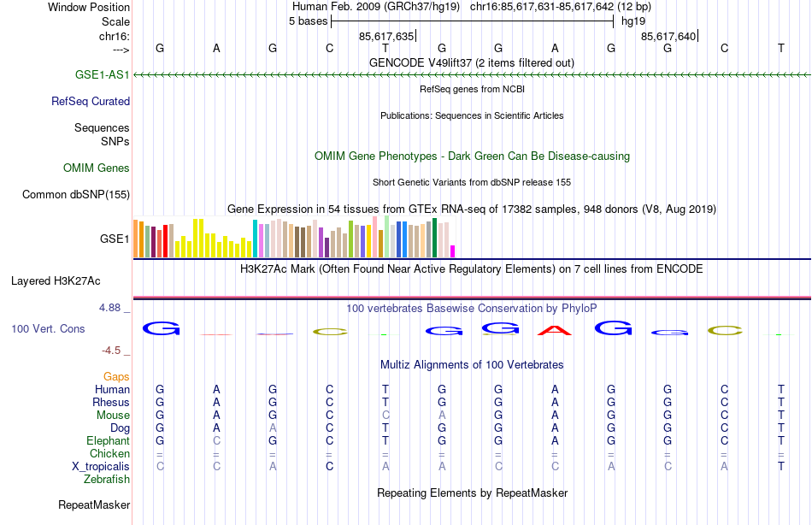The width and height of the screenshot is (812, 525).
Task: Select the Human alignment row label
Action: pyautogui.click(x=112, y=389)
